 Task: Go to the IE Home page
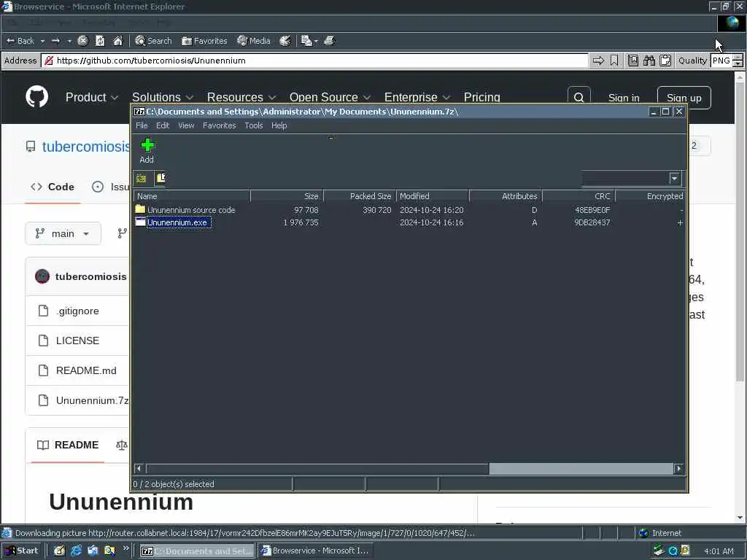pos(117,41)
